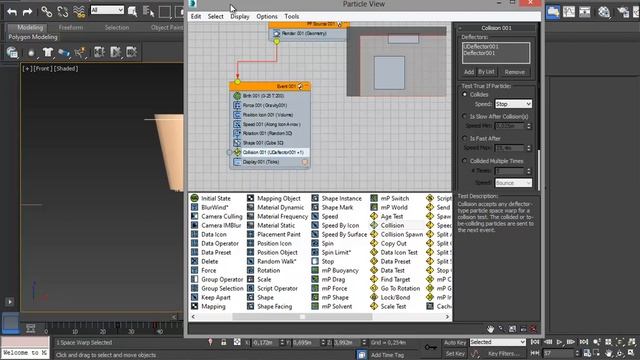Click the Select Object icon

click(x=132, y=11)
